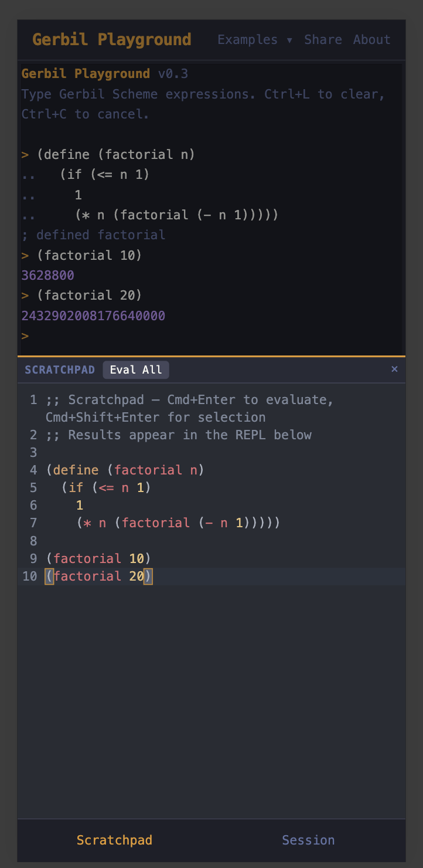
Task: Click line number 4 in the editor gutter
Action: (33, 470)
